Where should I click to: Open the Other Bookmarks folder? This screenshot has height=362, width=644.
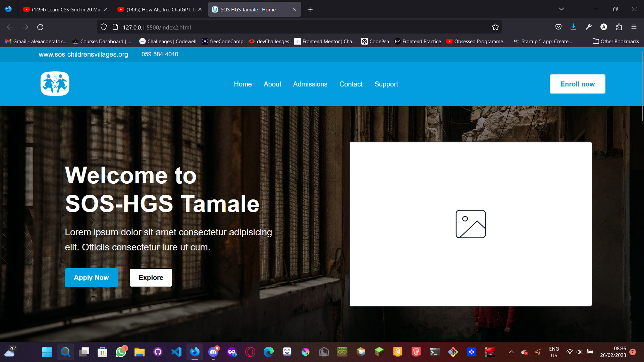click(x=616, y=41)
